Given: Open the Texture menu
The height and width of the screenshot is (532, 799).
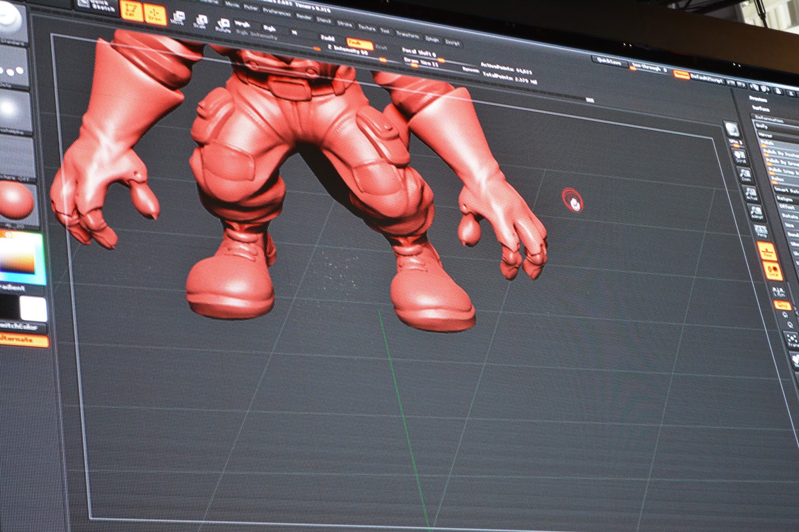Looking at the screenshot, I should click(x=367, y=27).
